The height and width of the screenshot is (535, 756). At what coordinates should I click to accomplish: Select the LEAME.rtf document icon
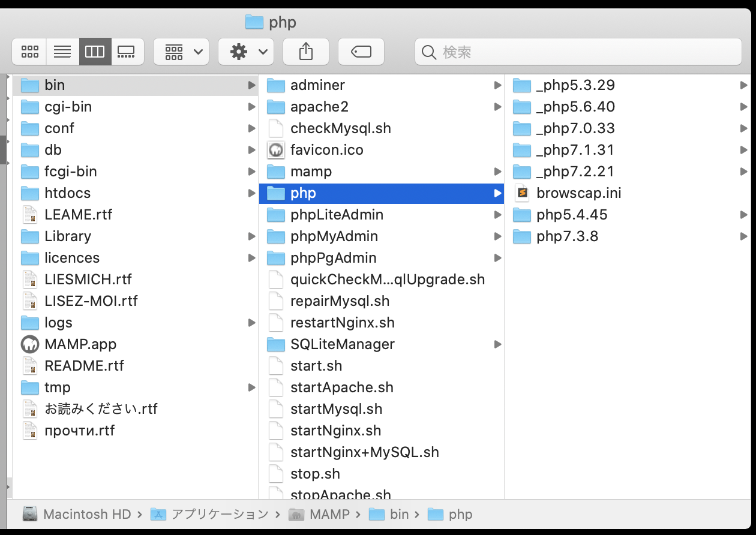pos(30,215)
